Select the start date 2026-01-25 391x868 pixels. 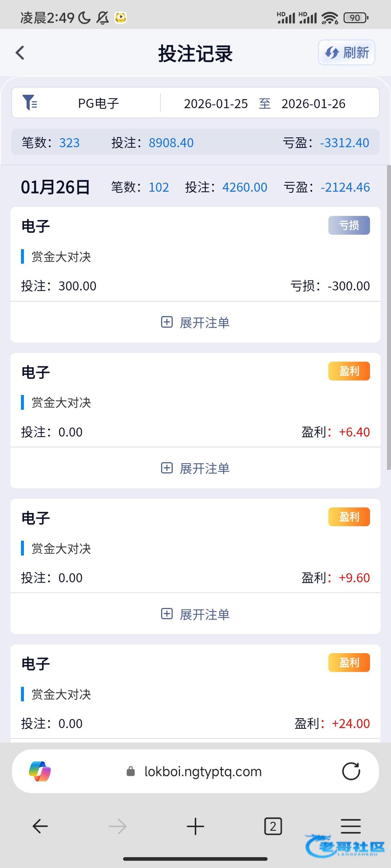tap(216, 104)
